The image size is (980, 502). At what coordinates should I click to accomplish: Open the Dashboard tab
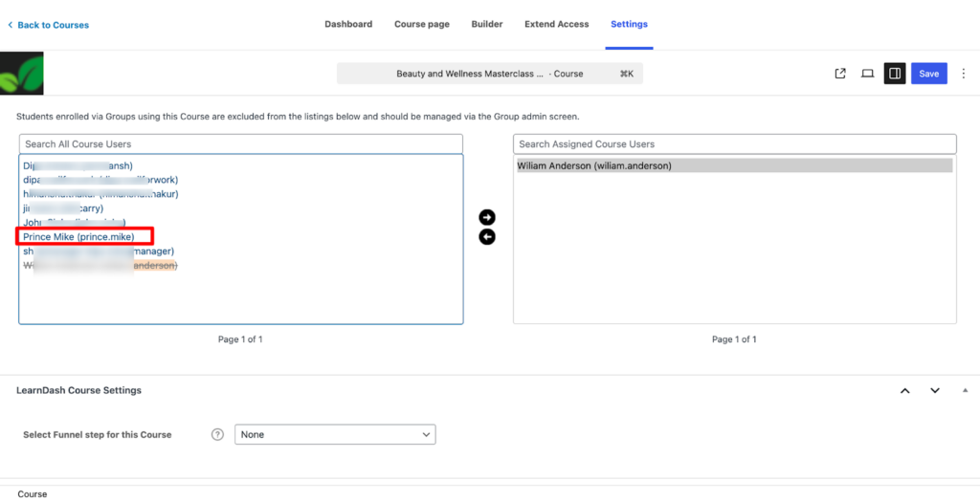coord(348,24)
